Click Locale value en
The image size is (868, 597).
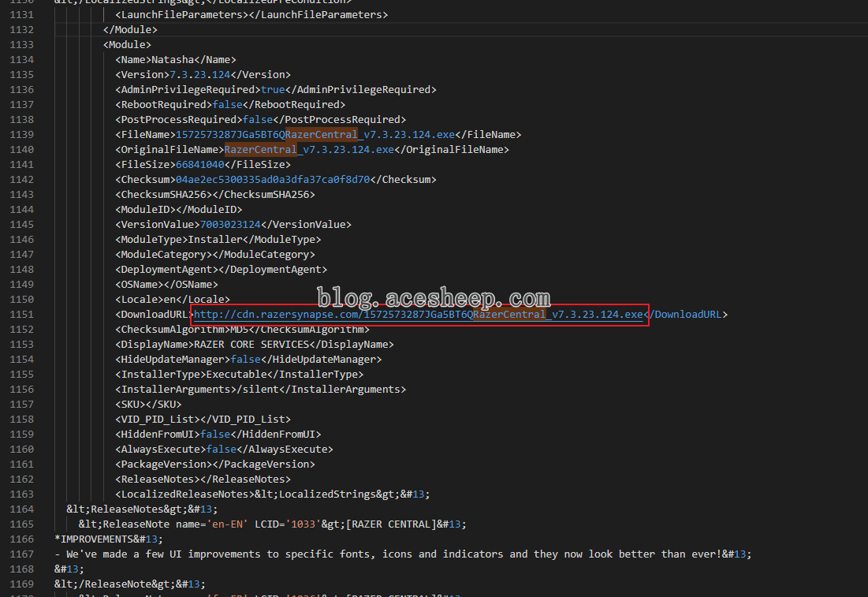point(170,299)
